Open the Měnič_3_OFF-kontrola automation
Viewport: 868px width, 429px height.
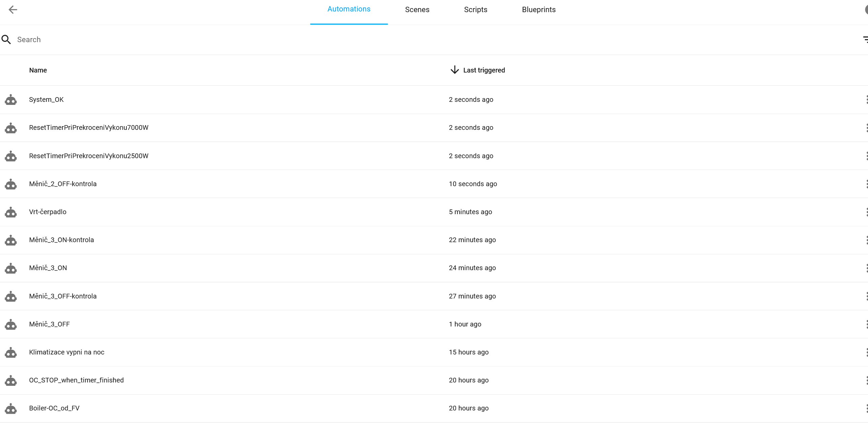pyautogui.click(x=63, y=296)
